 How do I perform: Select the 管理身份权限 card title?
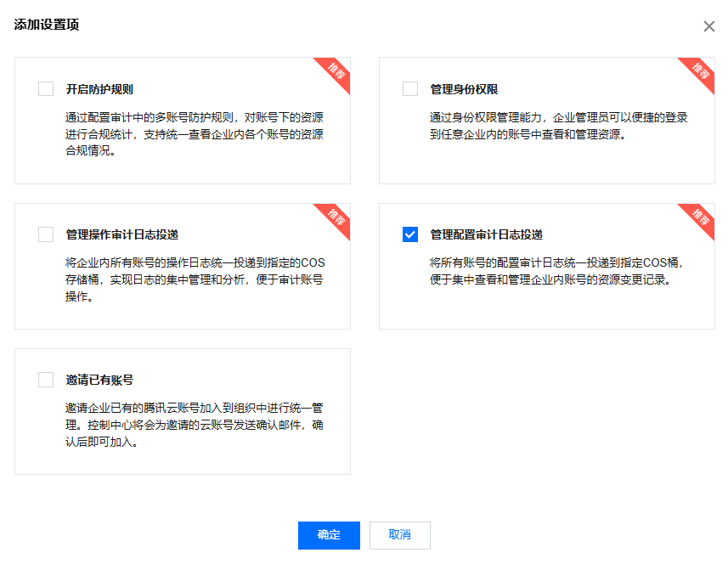464,89
